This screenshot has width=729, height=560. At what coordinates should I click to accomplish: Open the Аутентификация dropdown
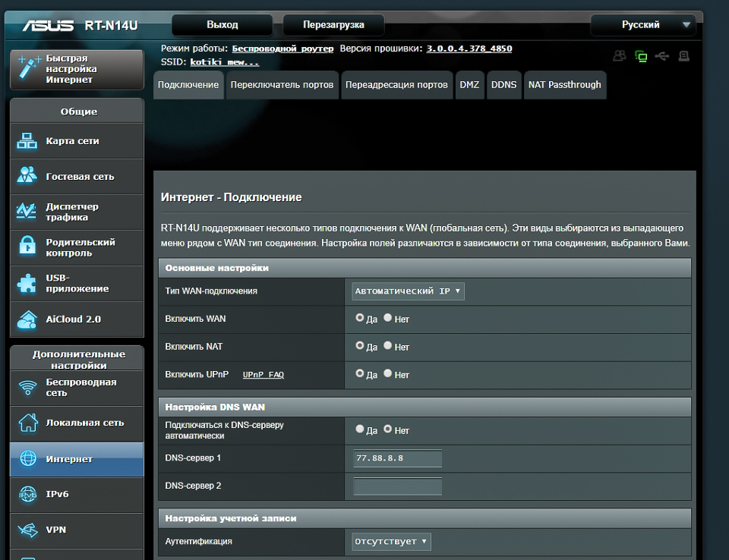tap(391, 542)
